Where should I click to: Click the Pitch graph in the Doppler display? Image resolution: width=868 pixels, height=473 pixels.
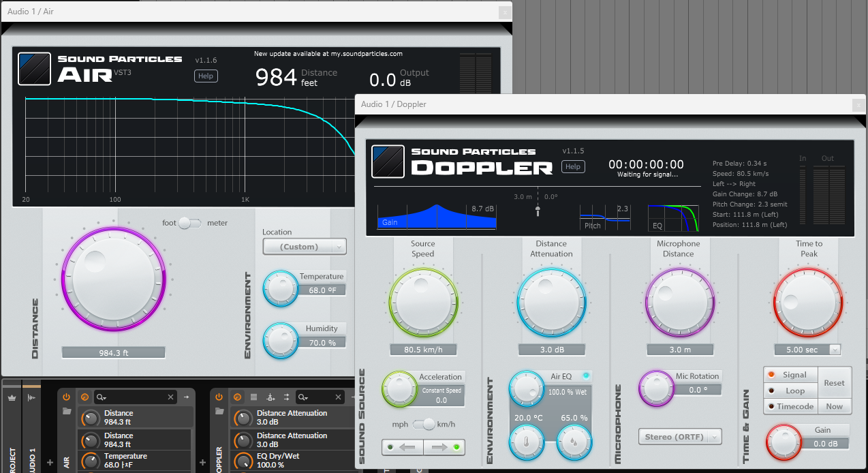(606, 217)
